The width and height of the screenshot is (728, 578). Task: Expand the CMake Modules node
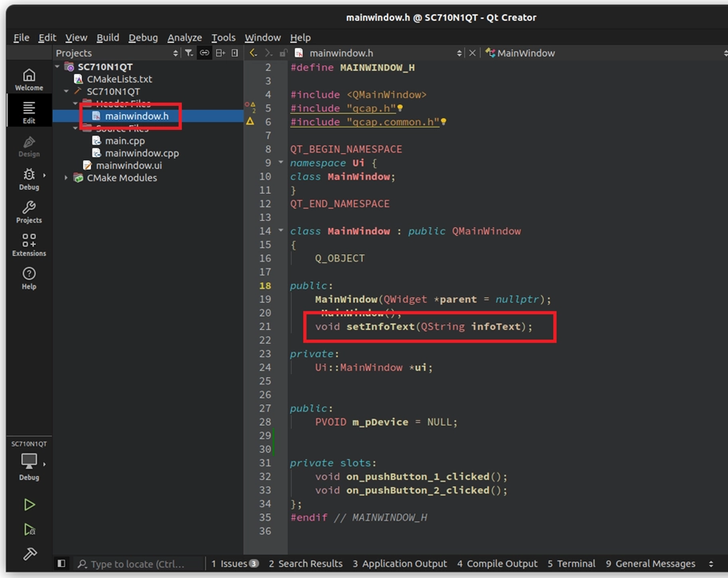[66, 178]
